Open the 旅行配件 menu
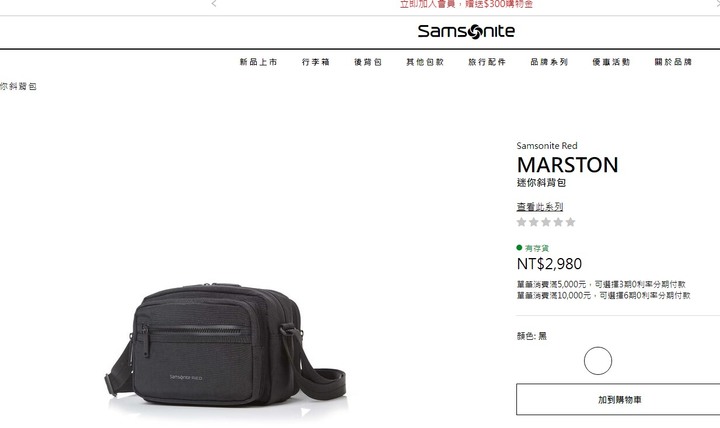Image resolution: width=720 pixels, height=428 pixels. point(487,62)
